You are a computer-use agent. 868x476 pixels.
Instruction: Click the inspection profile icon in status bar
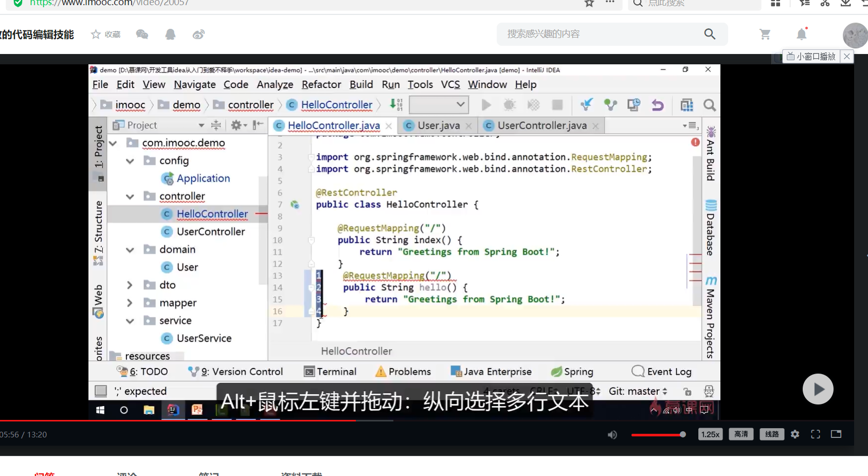tap(709, 391)
